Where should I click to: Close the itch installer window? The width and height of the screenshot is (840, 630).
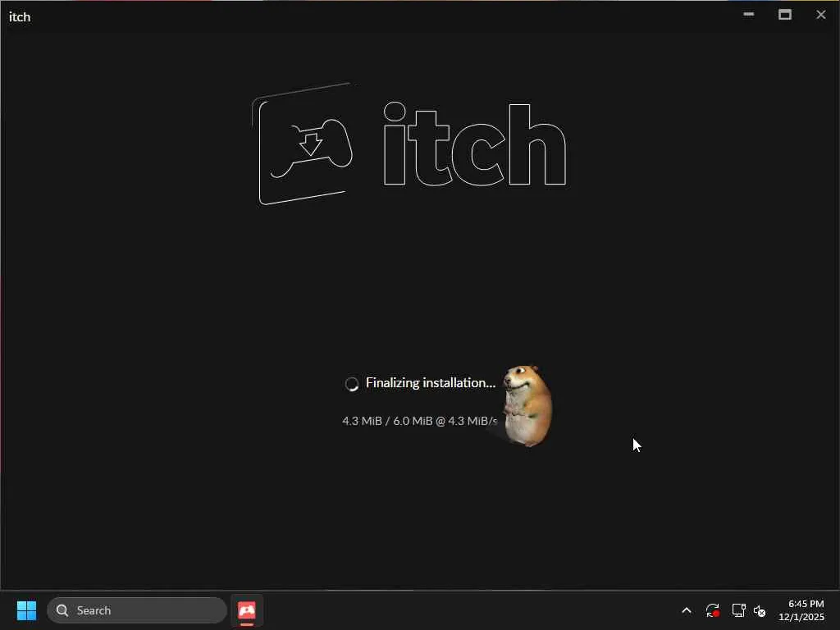(820, 15)
